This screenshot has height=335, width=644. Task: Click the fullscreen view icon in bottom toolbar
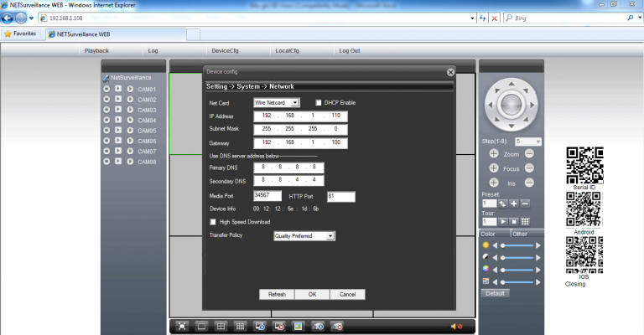pos(182,325)
